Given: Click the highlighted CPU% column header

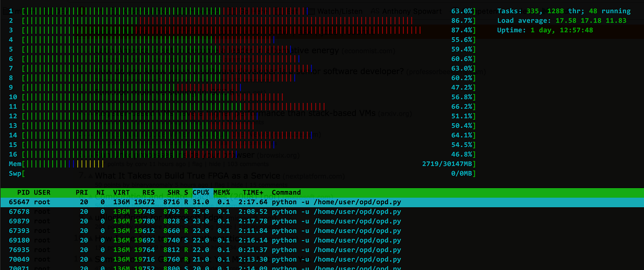Looking at the screenshot, I should 201,193.
